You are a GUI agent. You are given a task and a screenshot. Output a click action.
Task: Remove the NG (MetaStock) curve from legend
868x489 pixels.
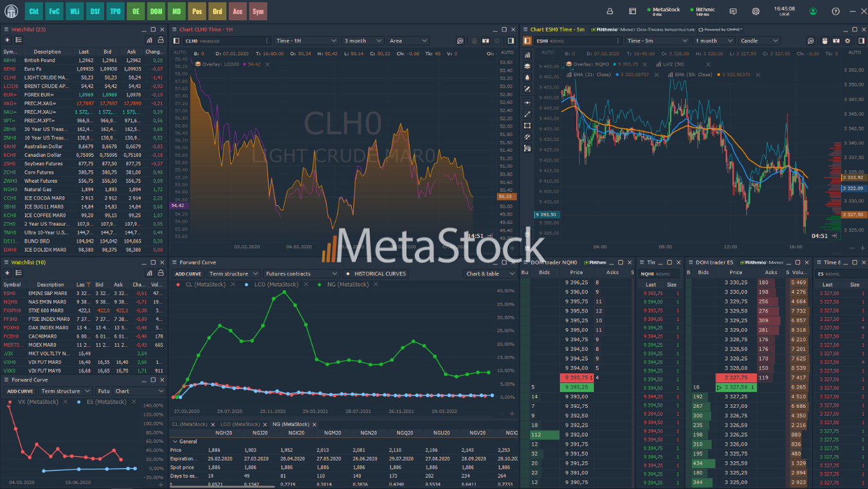point(376,284)
